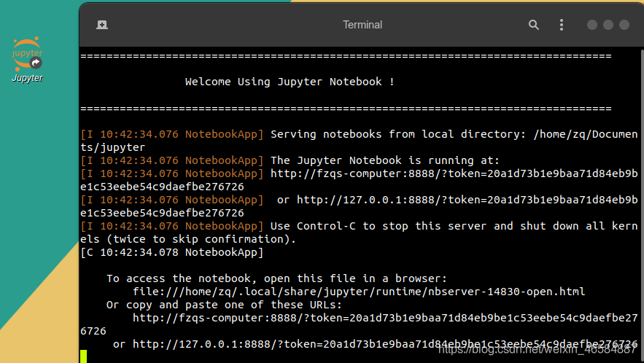The image size is (644, 363).
Task: Open the first fzqs-computer:8888 token URL
Action: (x=454, y=173)
